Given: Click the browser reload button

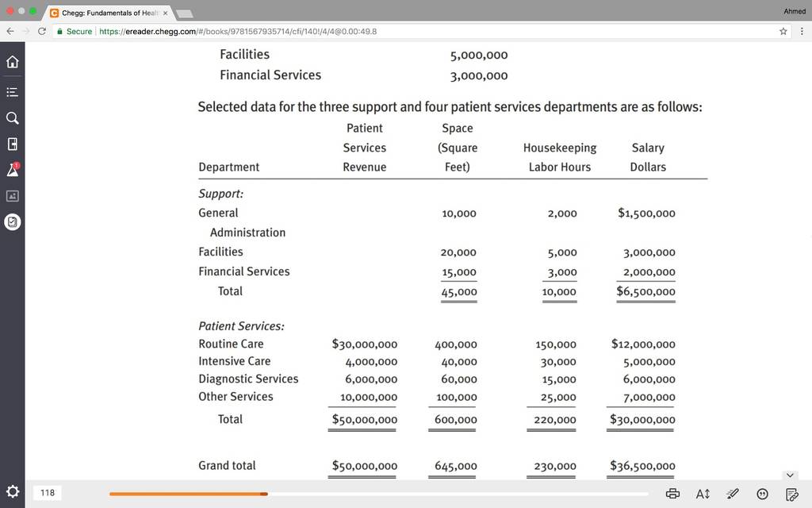Looking at the screenshot, I should click(42, 31).
